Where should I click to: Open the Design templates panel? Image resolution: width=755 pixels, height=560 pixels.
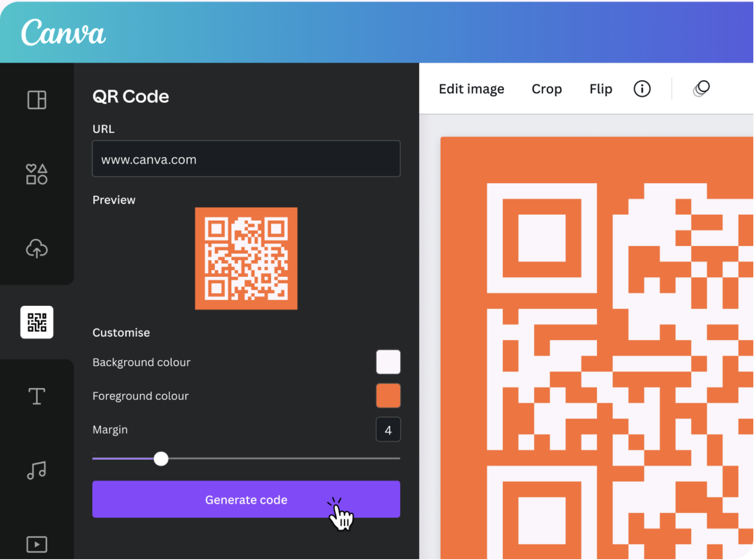point(37,100)
